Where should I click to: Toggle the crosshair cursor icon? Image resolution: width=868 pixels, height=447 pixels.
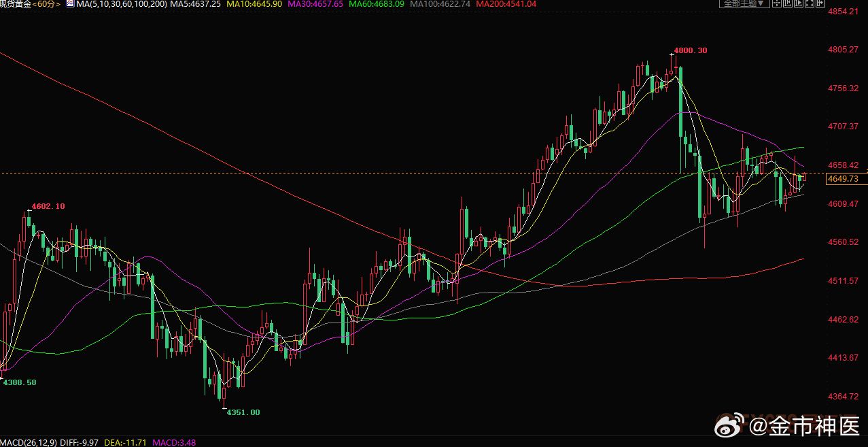777,3
